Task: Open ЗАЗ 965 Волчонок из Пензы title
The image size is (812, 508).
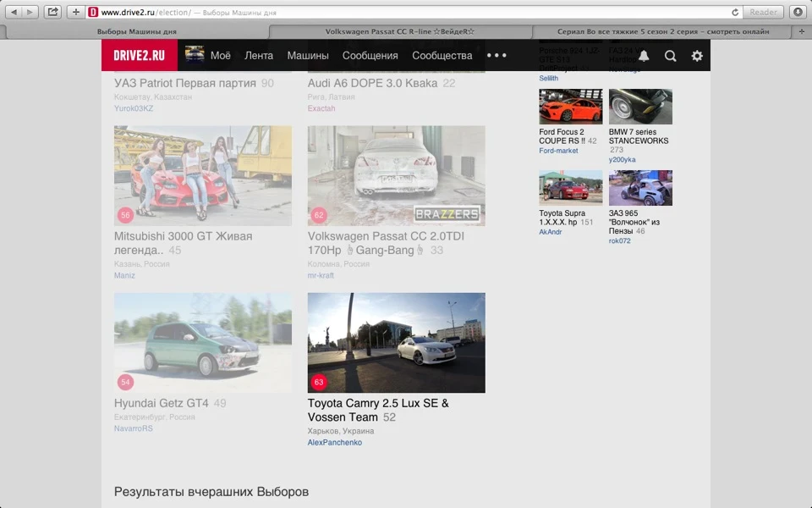Action: 634,222
